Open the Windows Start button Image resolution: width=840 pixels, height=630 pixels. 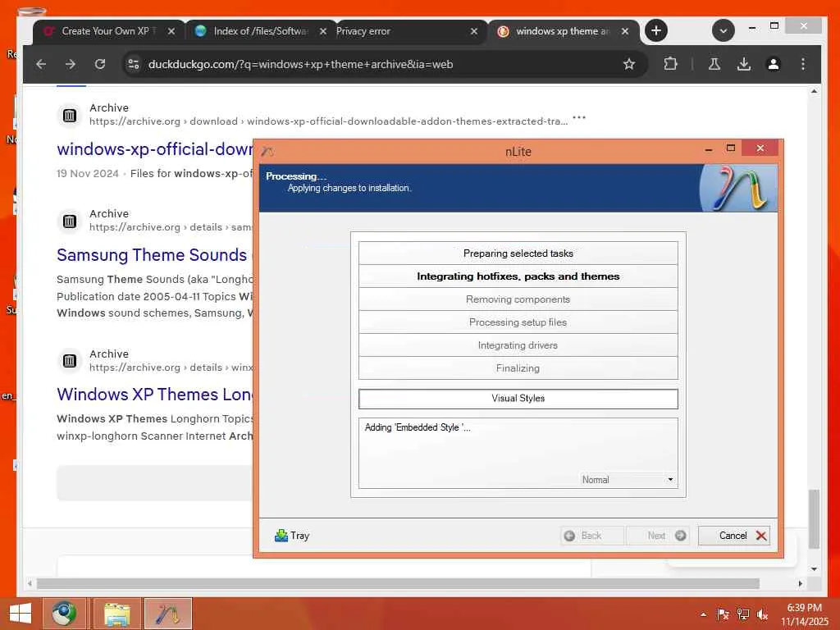coord(21,614)
